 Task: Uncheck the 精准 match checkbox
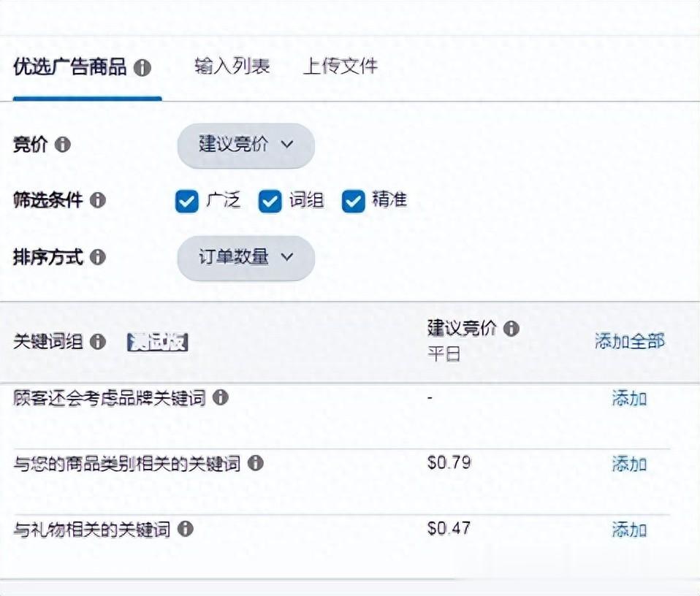pos(354,202)
